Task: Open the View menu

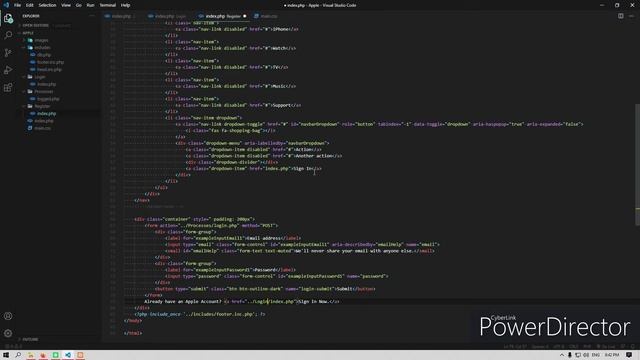Action: pos(66,5)
